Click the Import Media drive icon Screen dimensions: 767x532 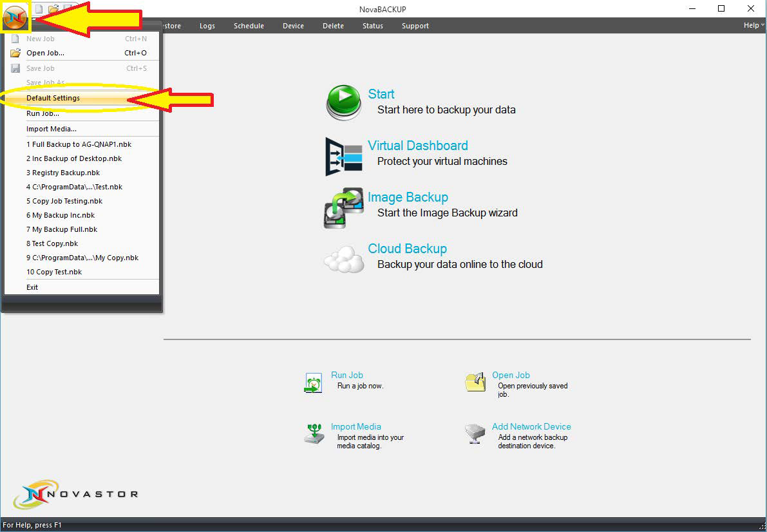(314, 434)
